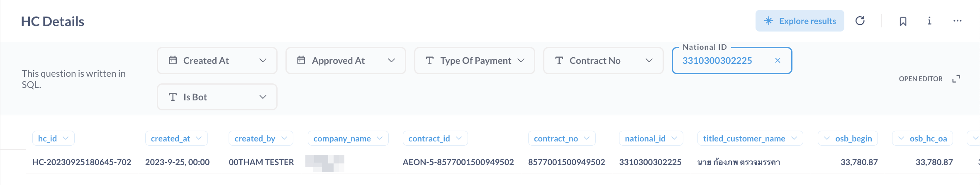
Task: Expand the SQL editor with the expand icon
Action: (956, 79)
